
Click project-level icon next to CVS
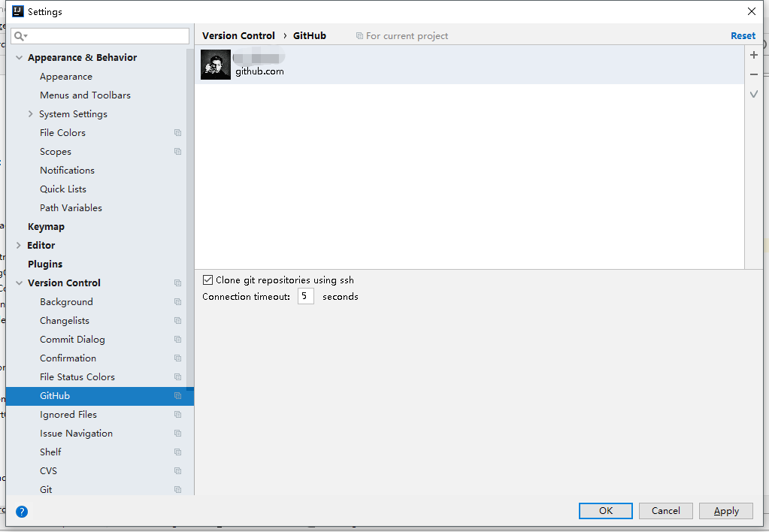point(177,471)
